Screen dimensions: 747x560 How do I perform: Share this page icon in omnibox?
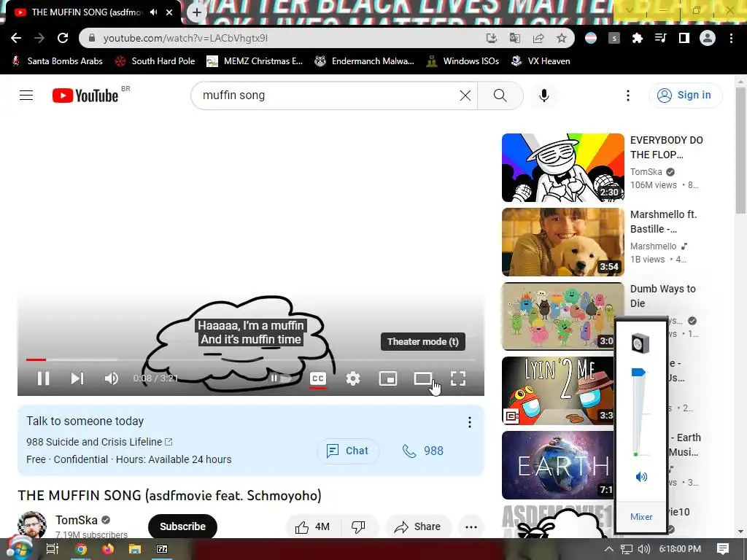(538, 38)
